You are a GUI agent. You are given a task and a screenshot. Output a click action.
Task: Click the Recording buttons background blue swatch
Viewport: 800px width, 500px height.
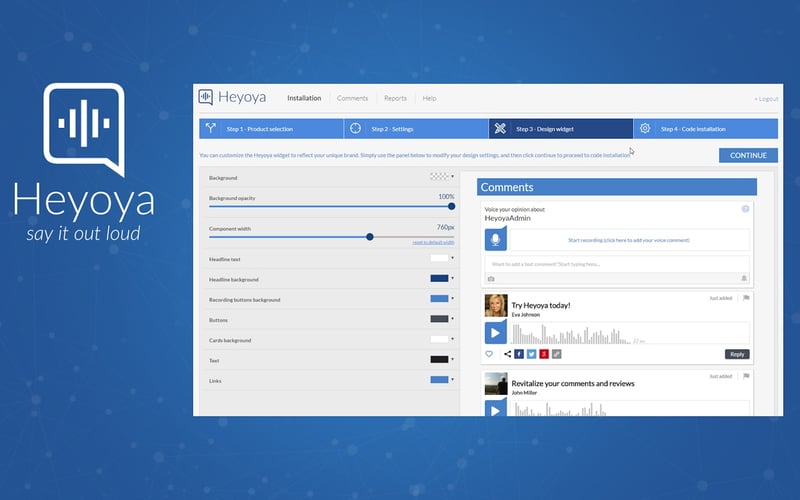coord(439,298)
